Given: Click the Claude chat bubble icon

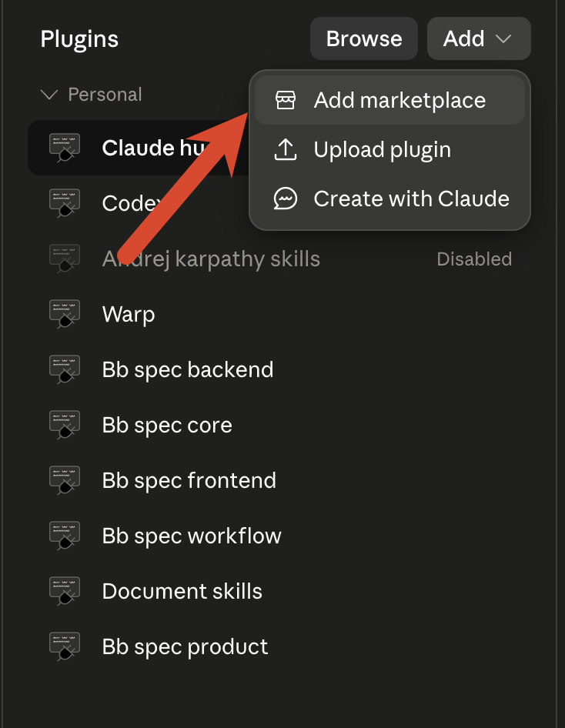Looking at the screenshot, I should click(x=286, y=199).
